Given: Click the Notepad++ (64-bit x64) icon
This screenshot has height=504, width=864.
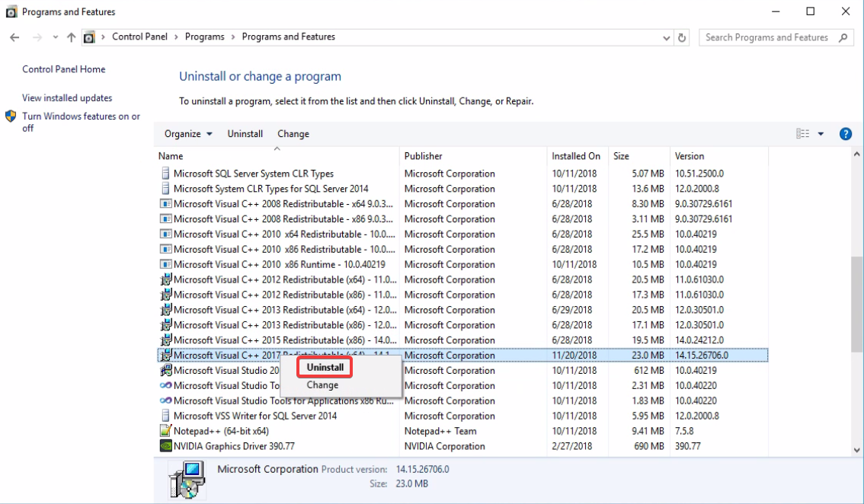Looking at the screenshot, I should click(165, 430).
